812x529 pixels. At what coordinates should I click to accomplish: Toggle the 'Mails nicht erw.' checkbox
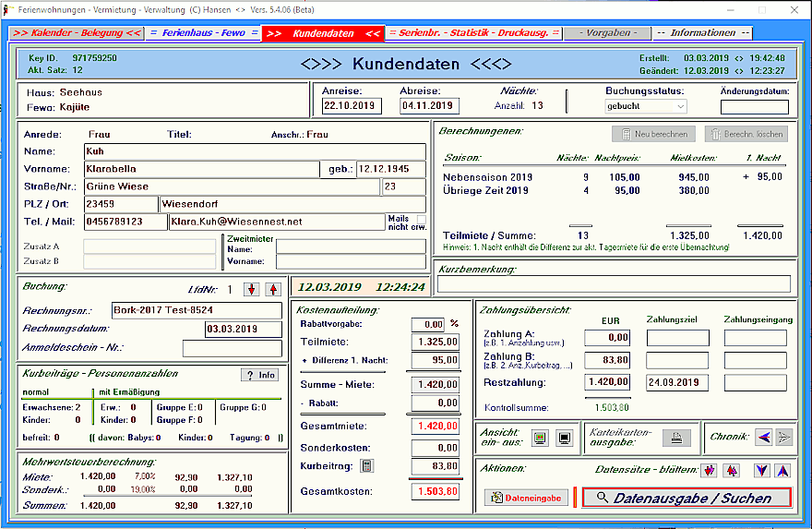[x=422, y=219]
